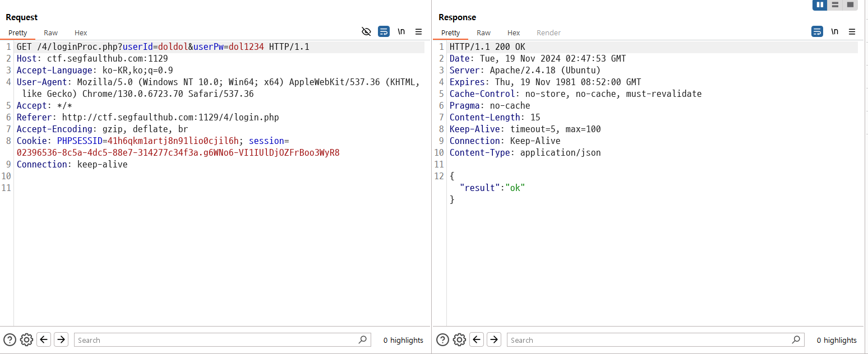Click the "result":"ok" JSON line
The width and height of the screenshot is (868, 354).
[492, 188]
